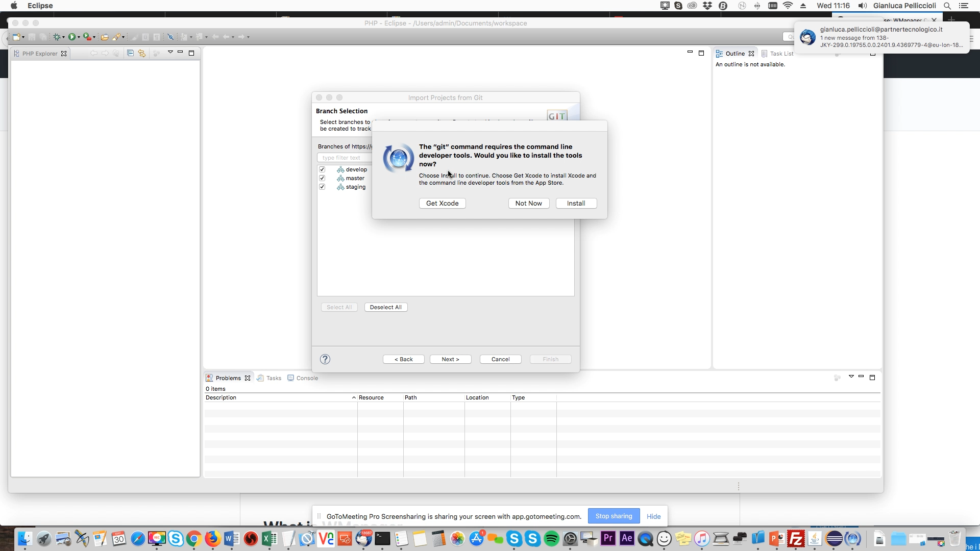Uncheck the develop branch checkbox
Screen dimensions: 980x551
pyautogui.click(x=322, y=169)
